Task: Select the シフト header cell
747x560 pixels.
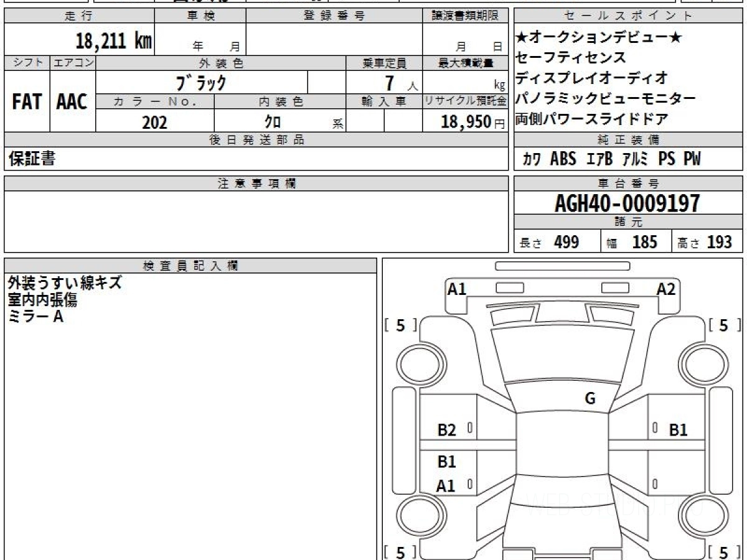Action: pyautogui.click(x=27, y=63)
